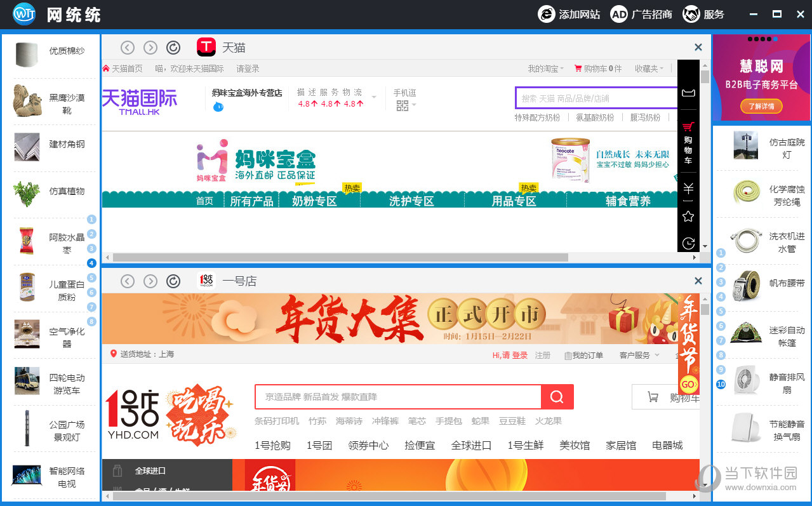Close the 天猫 browser panel
Screen dimensions: 812x506
[698, 47]
